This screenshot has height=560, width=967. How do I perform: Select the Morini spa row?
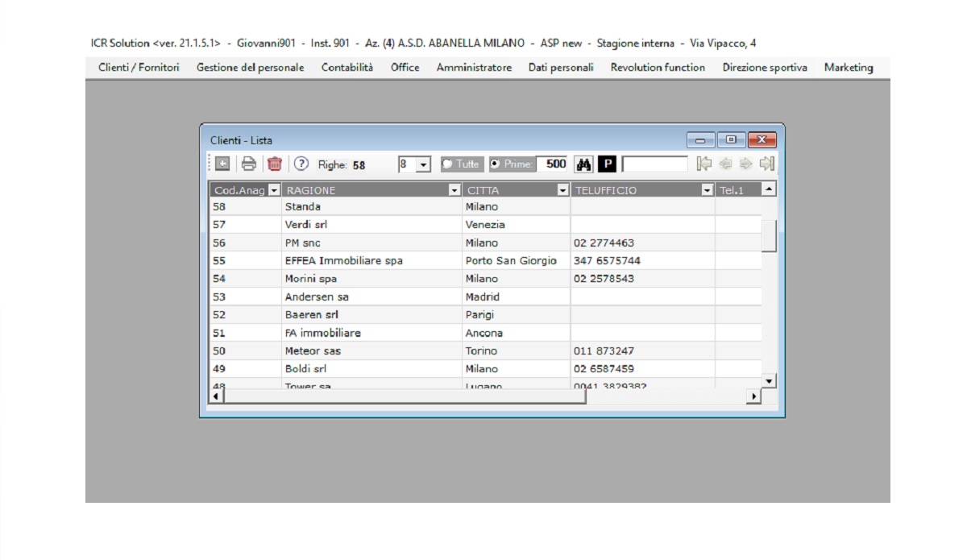[x=486, y=279]
